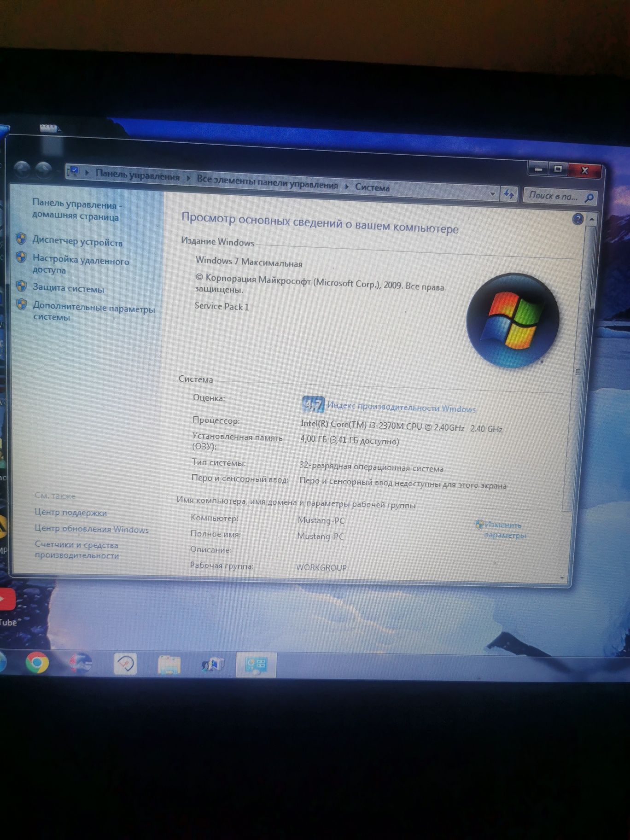Minimize the System window
The image size is (630, 840).
[x=537, y=169]
